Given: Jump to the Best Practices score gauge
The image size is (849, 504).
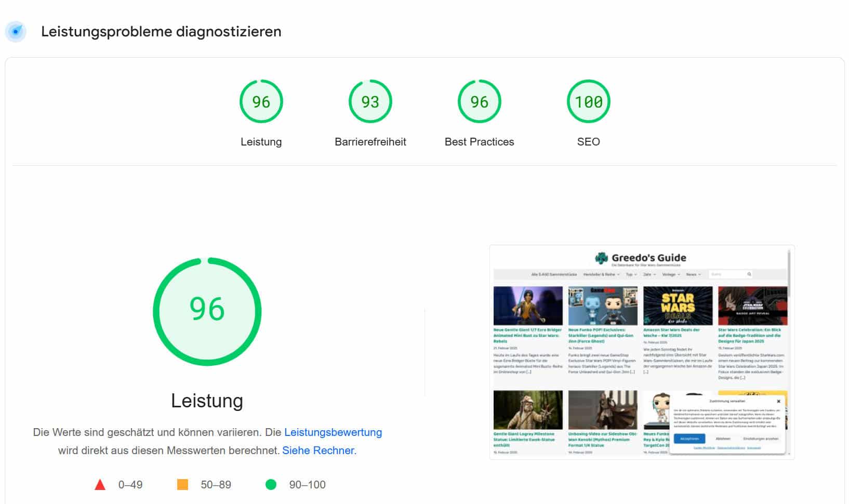Looking at the screenshot, I should [x=479, y=102].
